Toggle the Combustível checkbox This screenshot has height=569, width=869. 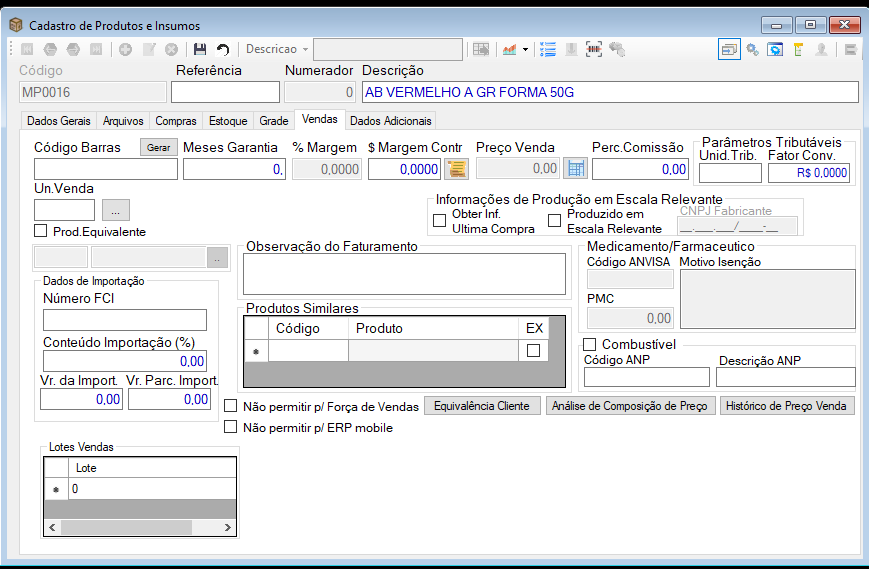tap(590, 344)
